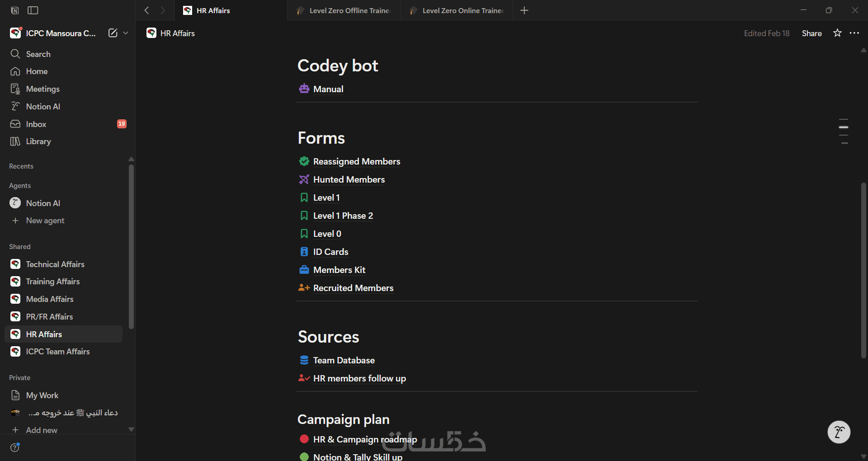Go forward with the right arrow

[163, 10]
